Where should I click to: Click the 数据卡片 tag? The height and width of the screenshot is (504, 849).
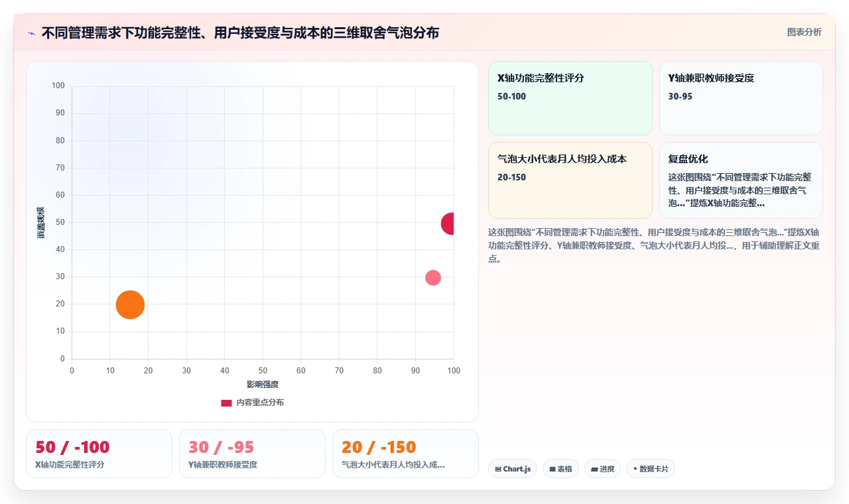click(x=651, y=469)
